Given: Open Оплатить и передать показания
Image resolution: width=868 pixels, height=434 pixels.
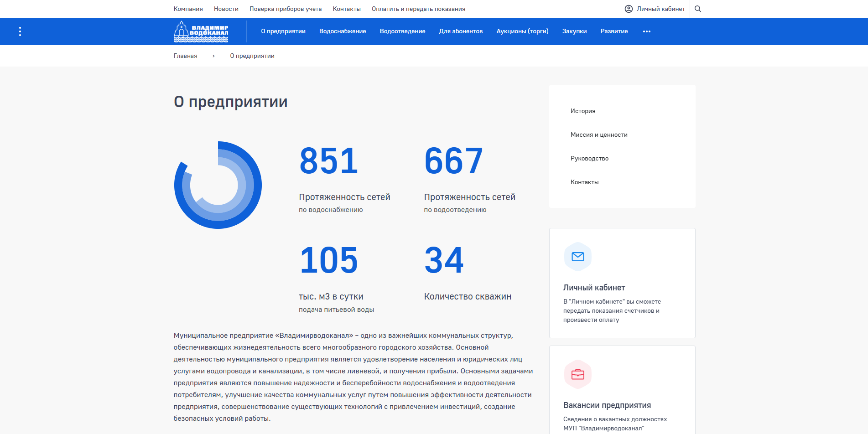Looking at the screenshot, I should [418, 9].
